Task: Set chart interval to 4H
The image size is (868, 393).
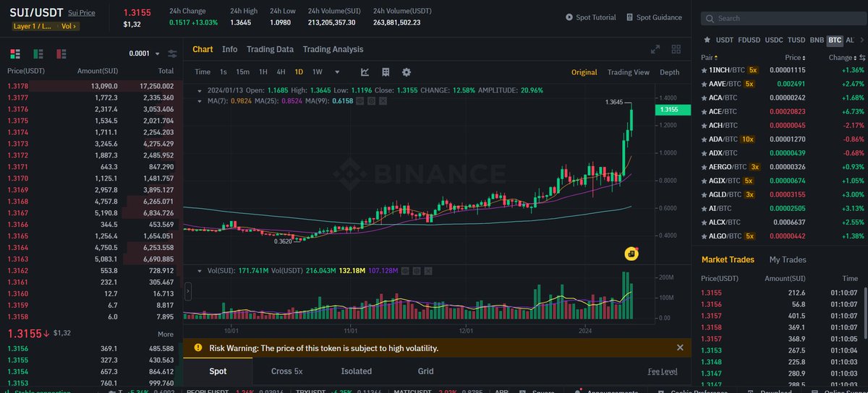Action: 281,72
